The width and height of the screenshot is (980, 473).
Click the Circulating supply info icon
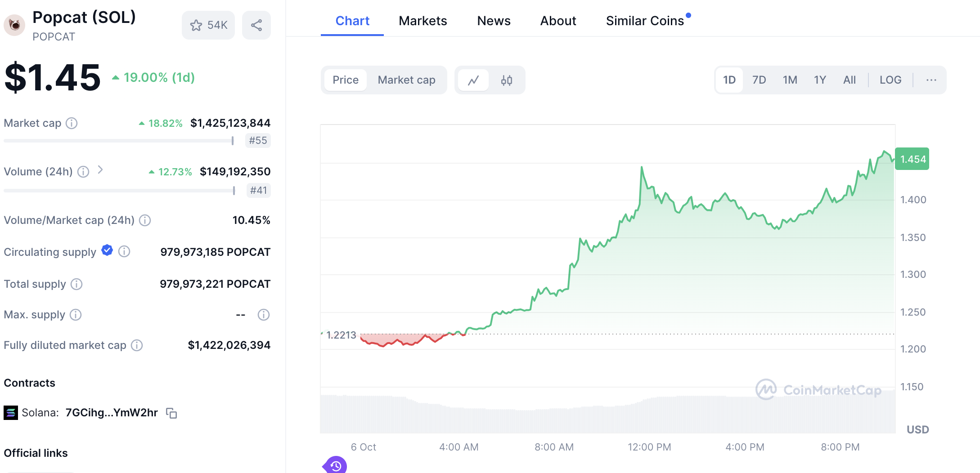(x=124, y=252)
